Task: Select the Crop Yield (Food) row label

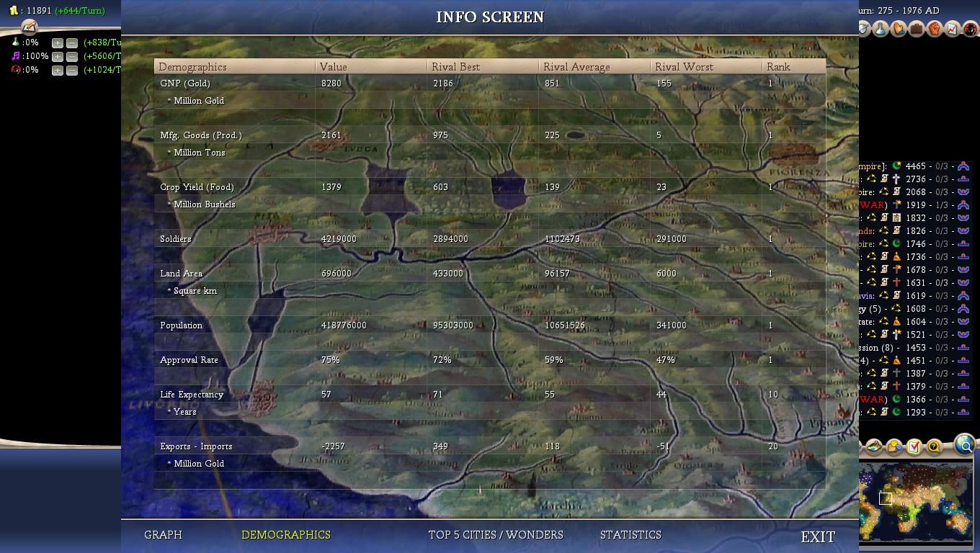Action: (x=197, y=187)
